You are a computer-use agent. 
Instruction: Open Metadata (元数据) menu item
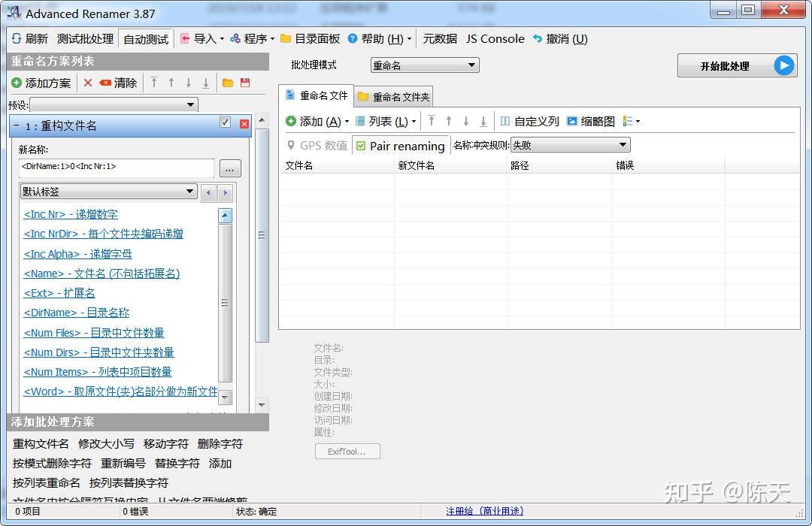[x=440, y=39]
